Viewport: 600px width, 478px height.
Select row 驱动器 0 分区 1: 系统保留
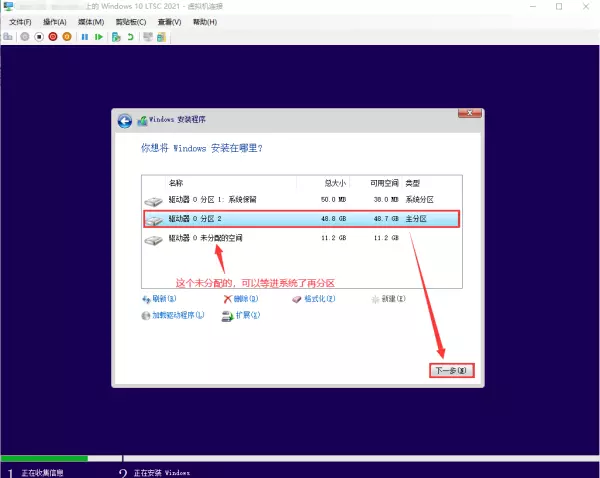tap(302, 199)
